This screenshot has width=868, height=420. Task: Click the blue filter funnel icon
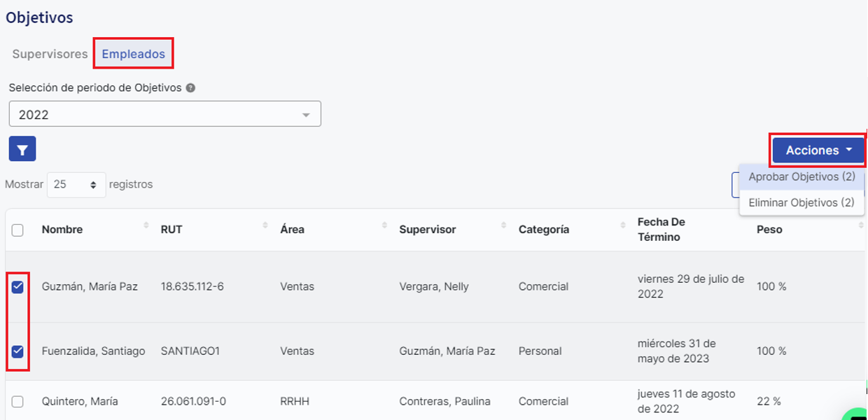click(x=22, y=149)
